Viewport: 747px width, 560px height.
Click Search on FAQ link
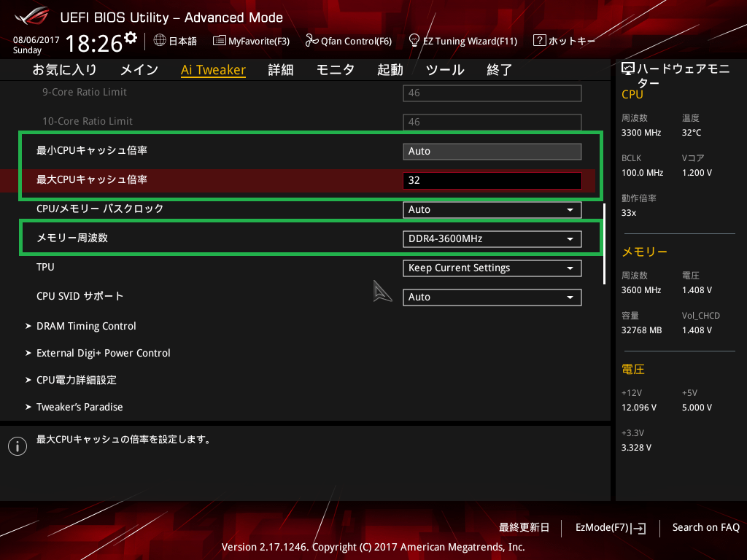point(705,528)
